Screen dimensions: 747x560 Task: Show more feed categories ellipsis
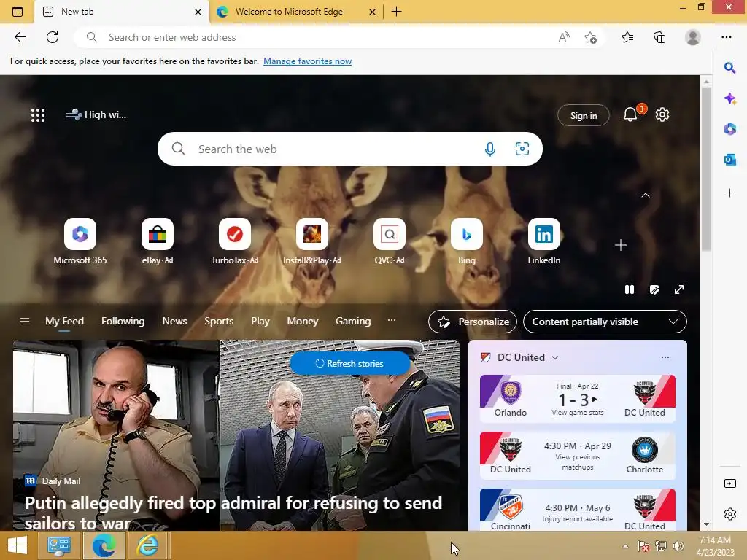coord(392,321)
